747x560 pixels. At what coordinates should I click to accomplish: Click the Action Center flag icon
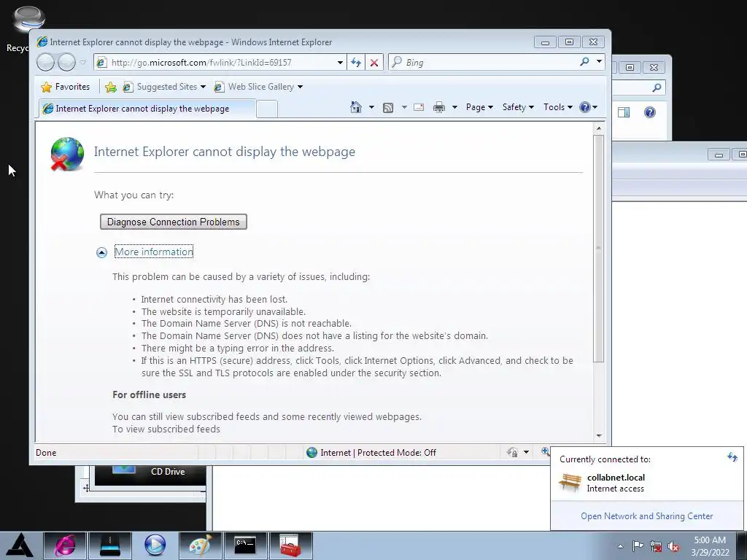tap(638, 546)
